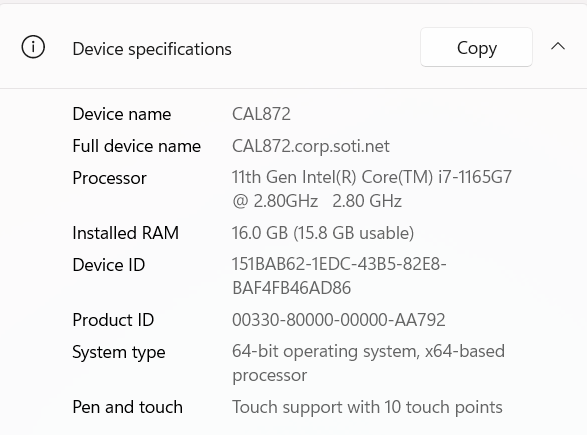The width and height of the screenshot is (587, 435).
Task: Click the System type value 64-bit operating system
Action: tap(368, 363)
